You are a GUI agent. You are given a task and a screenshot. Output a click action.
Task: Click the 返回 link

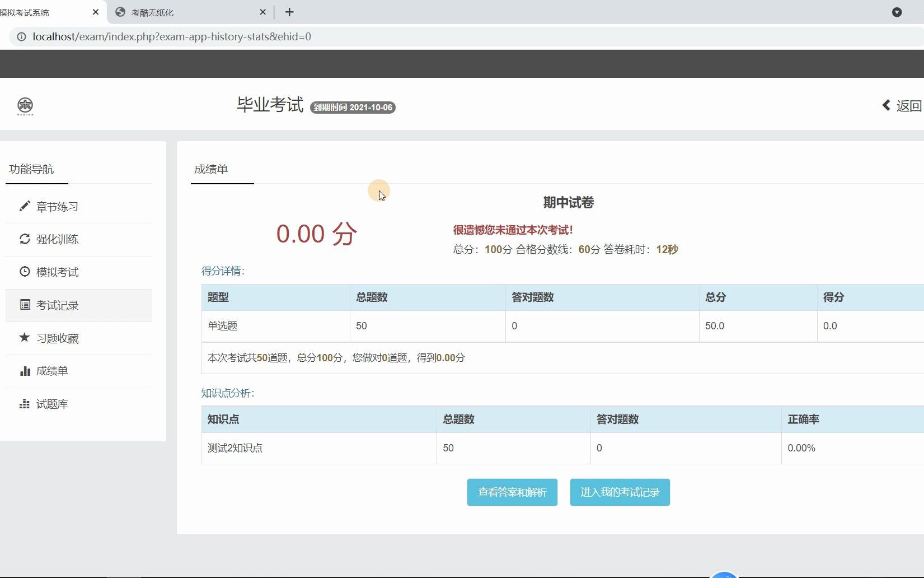coord(902,105)
